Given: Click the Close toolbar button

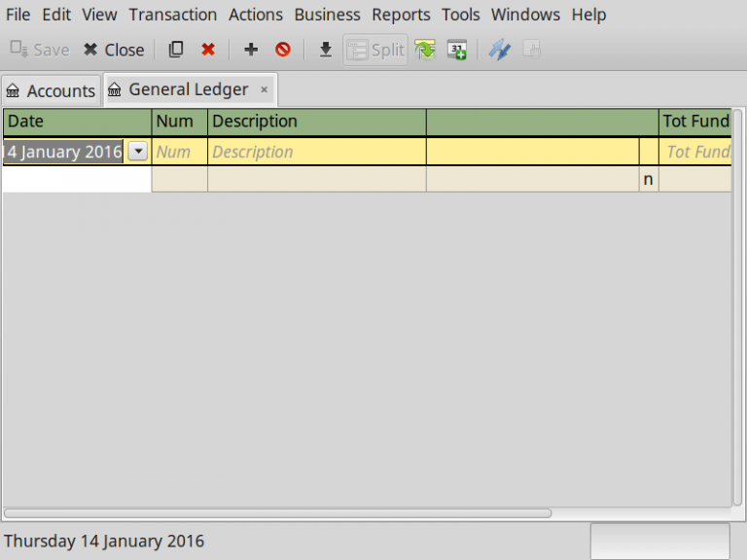Looking at the screenshot, I should (114, 50).
